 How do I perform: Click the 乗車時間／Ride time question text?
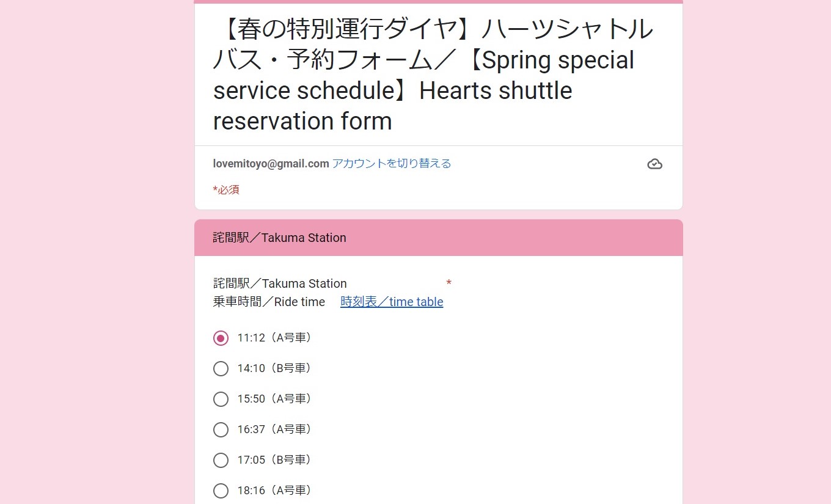point(269,302)
